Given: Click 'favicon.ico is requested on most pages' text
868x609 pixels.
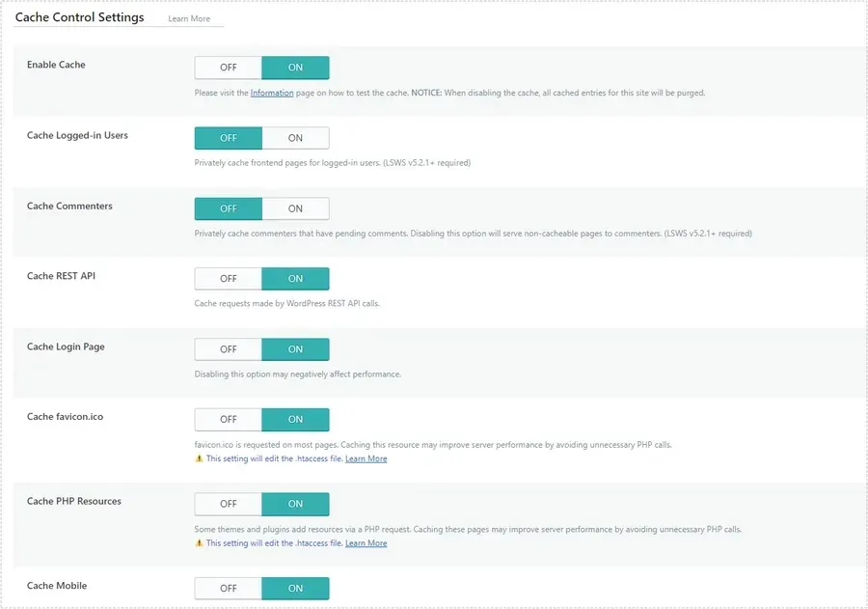Looking at the screenshot, I should point(433,444).
